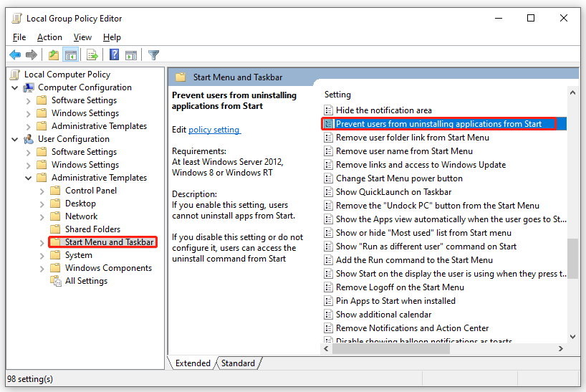Click the Computer Configuration icon
Image resolution: width=586 pixels, height=392 pixels.
(x=29, y=87)
